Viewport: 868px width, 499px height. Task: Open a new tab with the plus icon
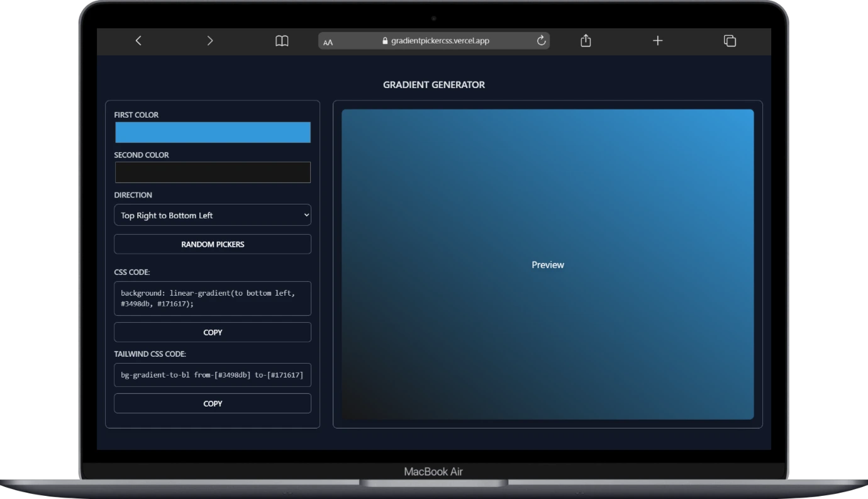click(x=657, y=40)
